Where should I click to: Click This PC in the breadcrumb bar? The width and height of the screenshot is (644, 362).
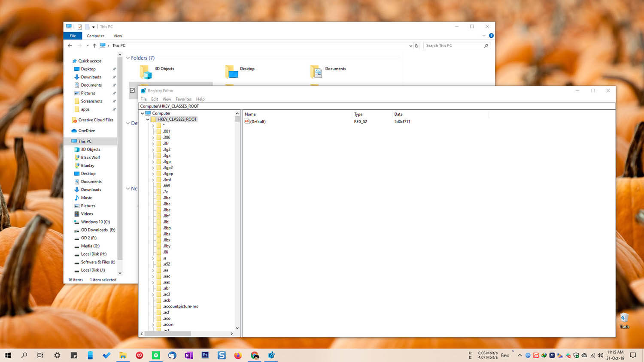[x=118, y=45]
